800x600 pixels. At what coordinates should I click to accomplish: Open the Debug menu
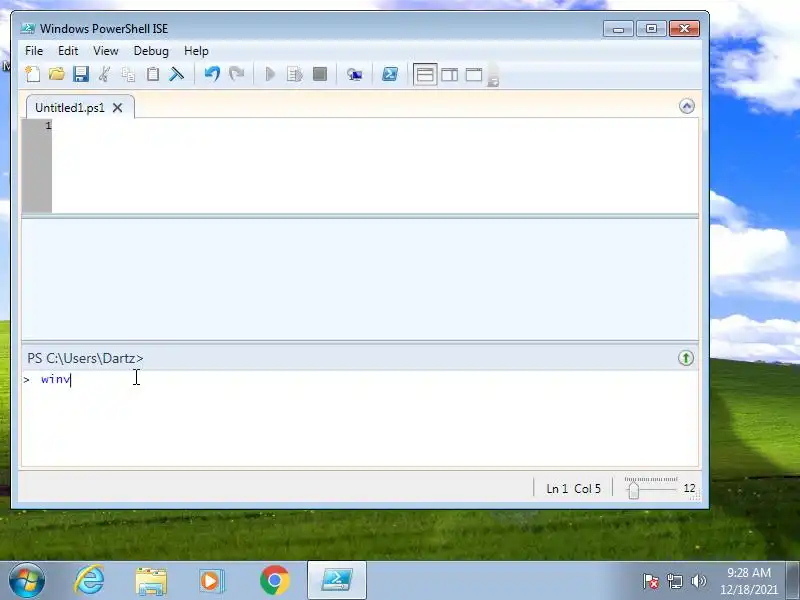(151, 51)
